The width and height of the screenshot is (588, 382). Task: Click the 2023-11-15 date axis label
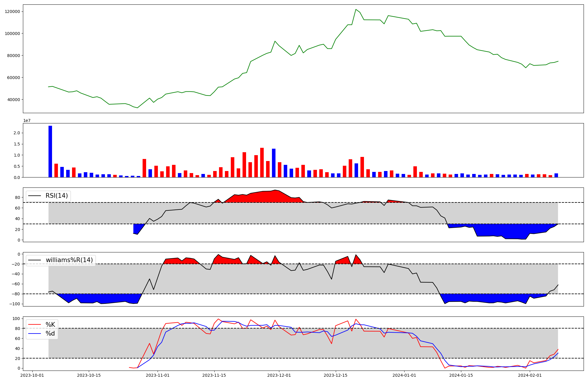pyautogui.click(x=214, y=375)
